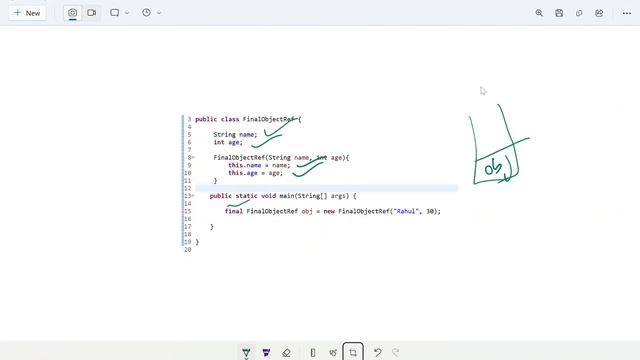Click the New snip button
The width and height of the screenshot is (640, 360).
[27, 13]
